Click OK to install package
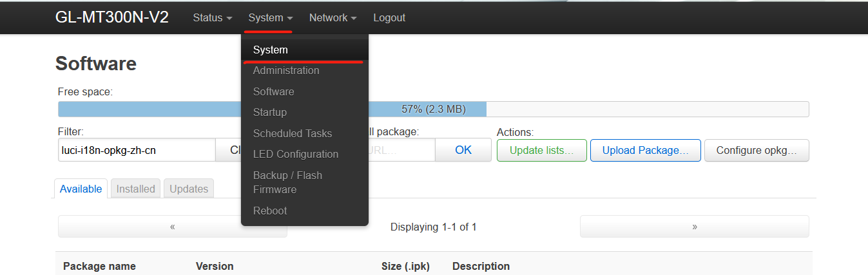 463,150
